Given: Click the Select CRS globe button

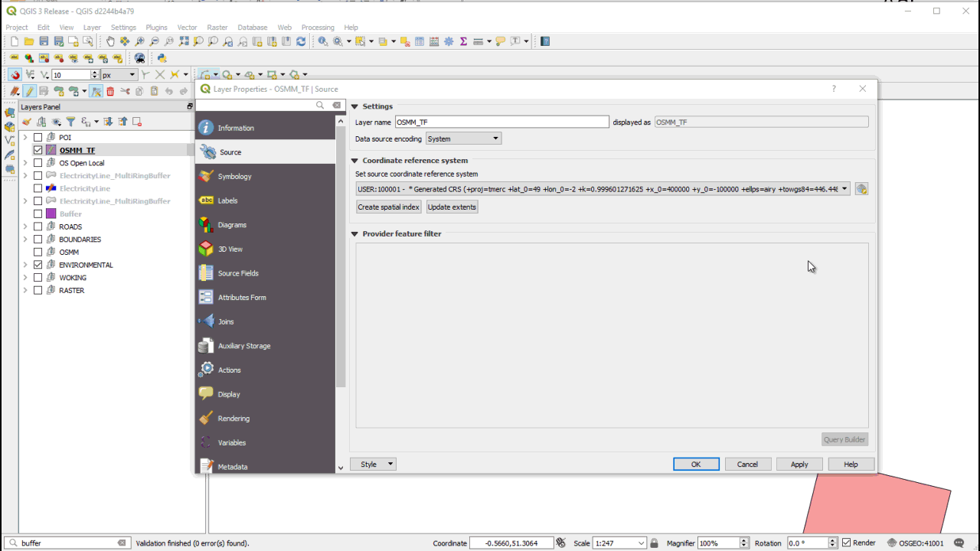Looking at the screenshot, I should (861, 189).
